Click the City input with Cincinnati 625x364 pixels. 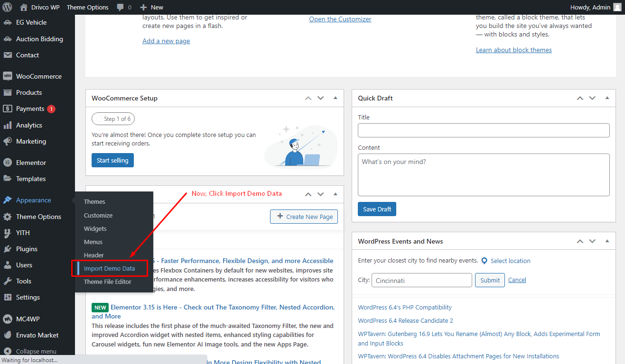point(422,280)
